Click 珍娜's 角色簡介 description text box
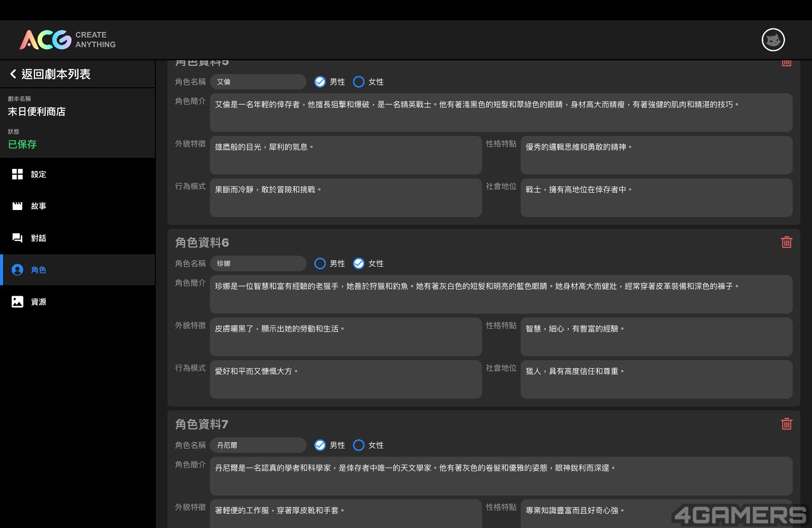The height and width of the screenshot is (528, 812). point(501,294)
